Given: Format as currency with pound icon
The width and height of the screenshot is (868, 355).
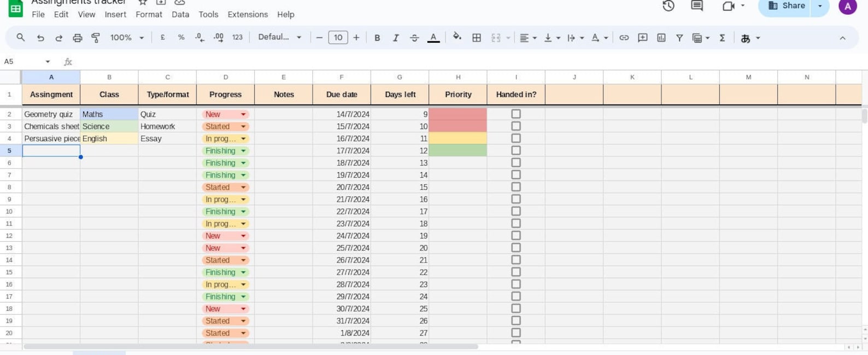Looking at the screenshot, I should click(x=162, y=38).
